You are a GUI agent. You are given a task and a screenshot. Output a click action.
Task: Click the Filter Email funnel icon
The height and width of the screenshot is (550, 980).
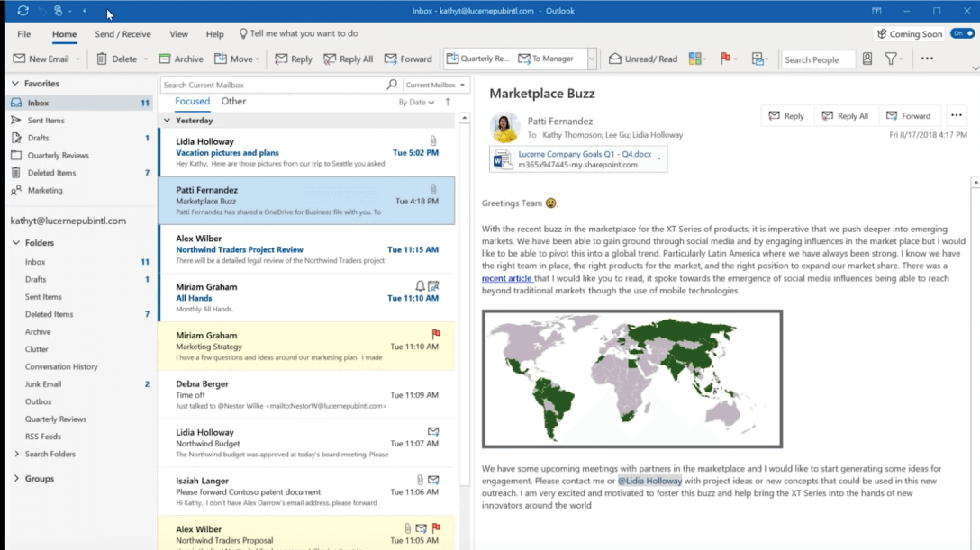point(891,59)
